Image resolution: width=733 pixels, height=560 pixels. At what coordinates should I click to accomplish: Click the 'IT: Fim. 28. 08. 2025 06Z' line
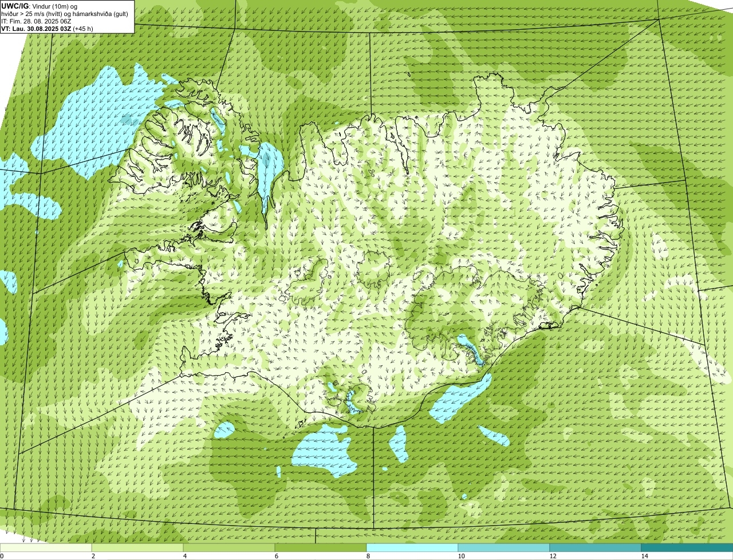tap(36, 21)
